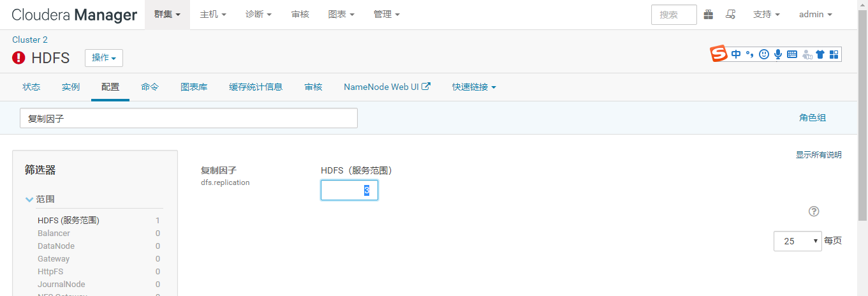This screenshot has height=296, width=868.
Task: Click the 复制因子 configuration search field
Action: [x=189, y=118]
